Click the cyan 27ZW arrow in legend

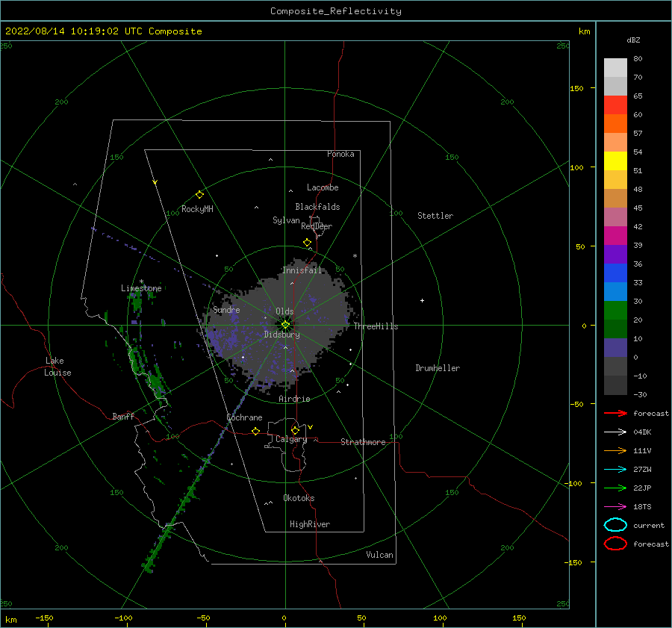click(615, 470)
